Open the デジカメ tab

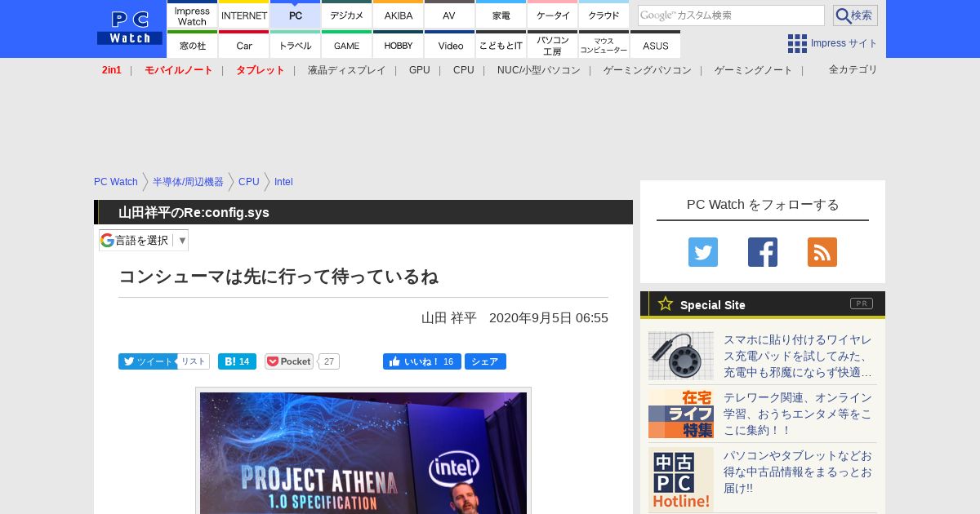coord(346,15)
